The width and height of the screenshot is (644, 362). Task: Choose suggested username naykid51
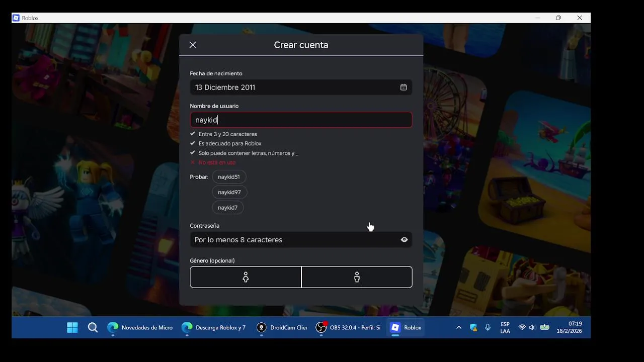click(229, 177)
